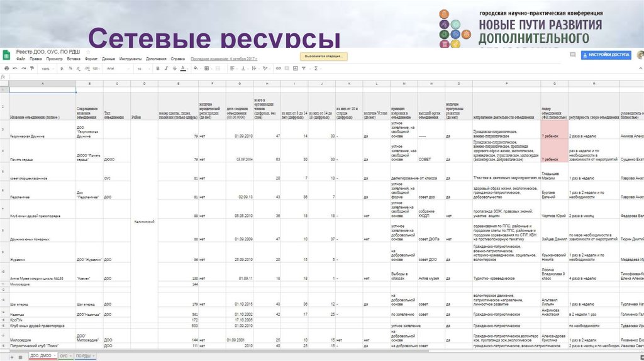
Task: Toggle italic formatting
Action: (x=166, y=69)
